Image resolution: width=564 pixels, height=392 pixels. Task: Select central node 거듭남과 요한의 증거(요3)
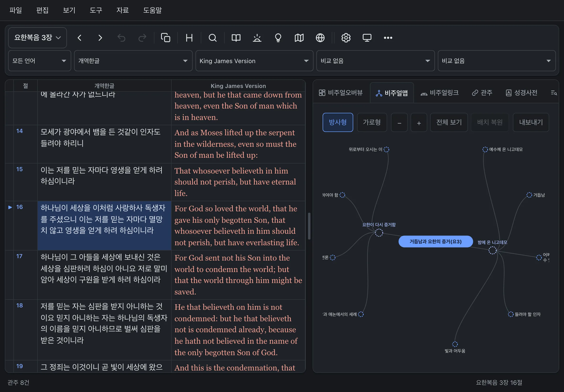[x=436, y=242]
